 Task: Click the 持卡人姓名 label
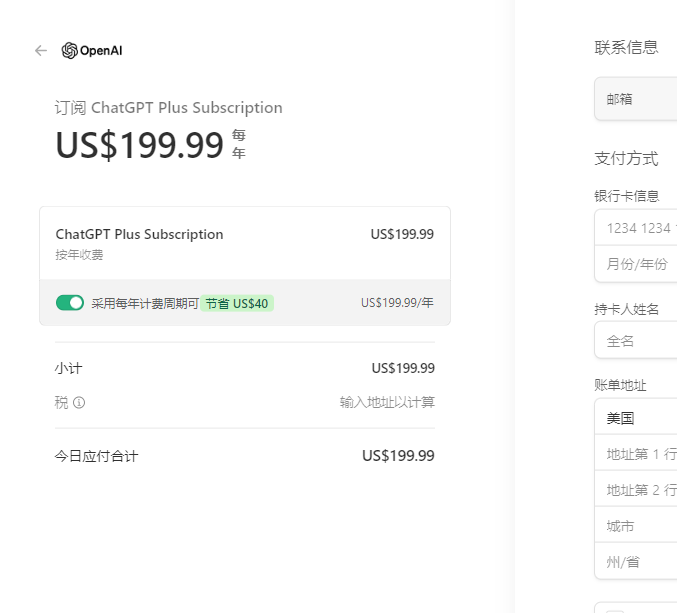[x=626, y=309]
